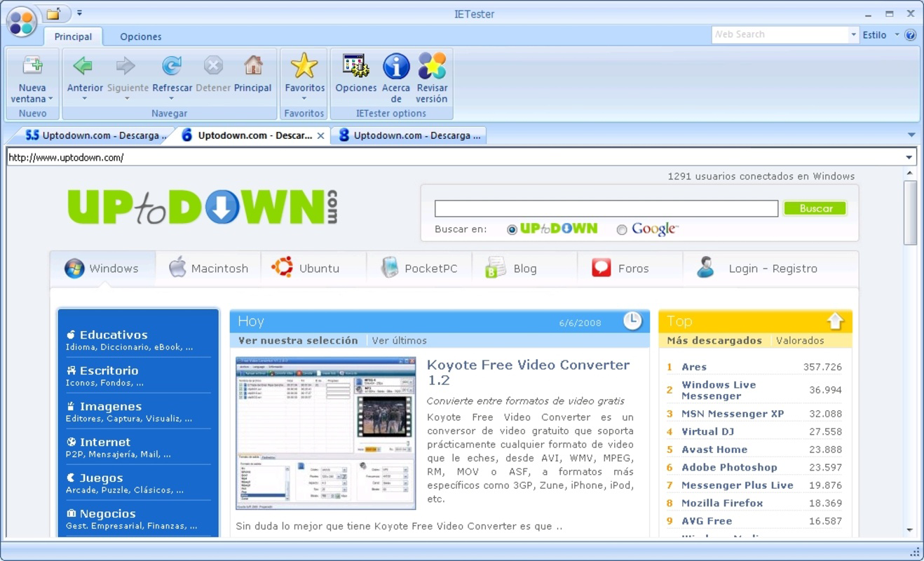Open the Opciones settings icon
Screen dimensions: 924x561
click(355, 66)
